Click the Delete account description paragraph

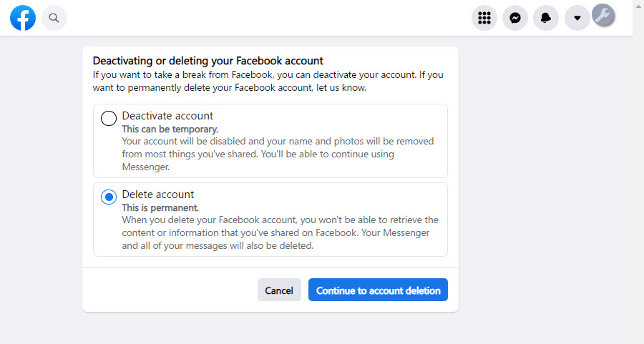(x=280, y=232)
